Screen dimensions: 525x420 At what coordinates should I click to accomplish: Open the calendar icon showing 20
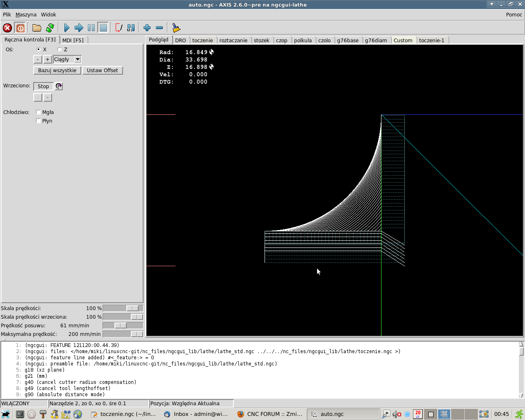tap(418, 414)
